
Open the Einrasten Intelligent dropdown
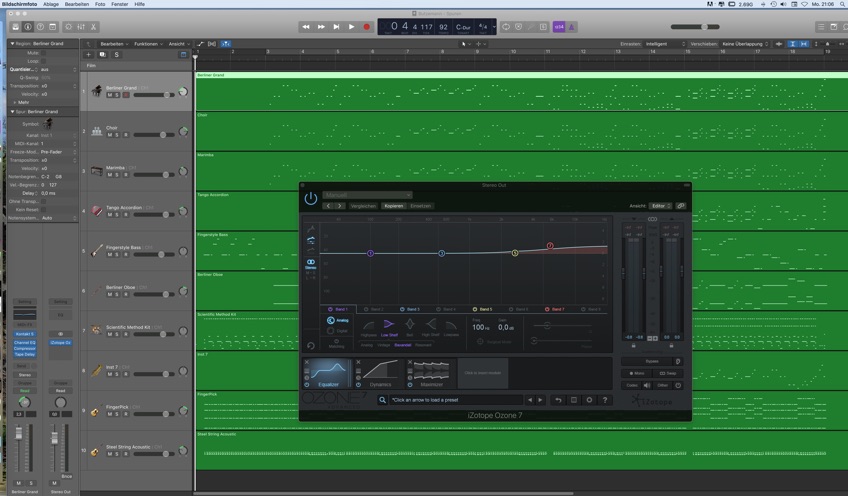coord(665,44)
